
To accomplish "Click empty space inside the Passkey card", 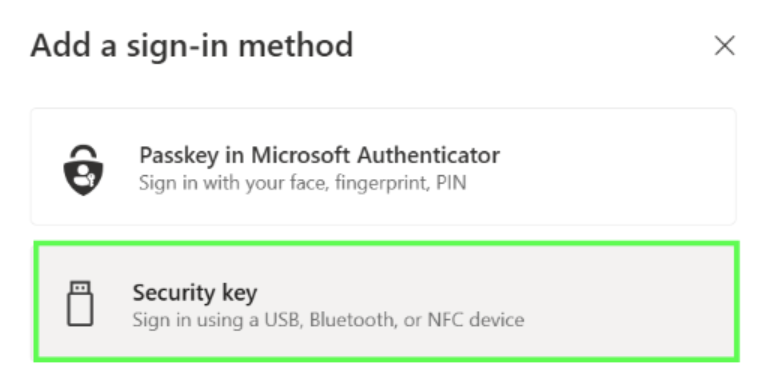I will pos(610,166).
